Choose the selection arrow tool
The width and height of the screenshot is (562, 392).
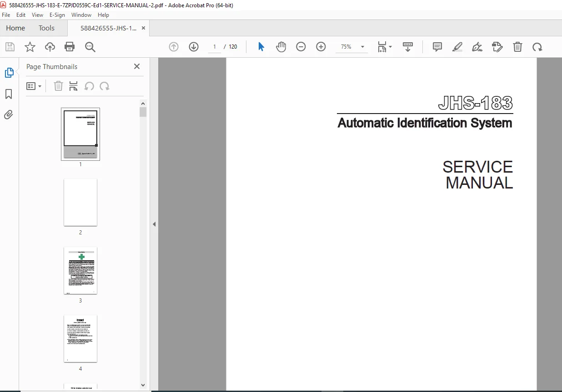261,47
